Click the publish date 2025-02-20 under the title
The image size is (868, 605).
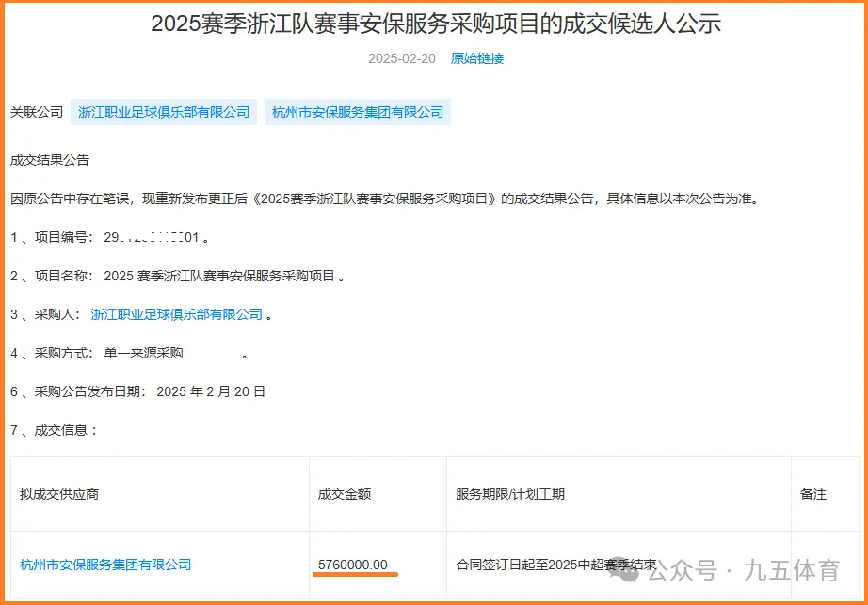click(x=402, y=58)
